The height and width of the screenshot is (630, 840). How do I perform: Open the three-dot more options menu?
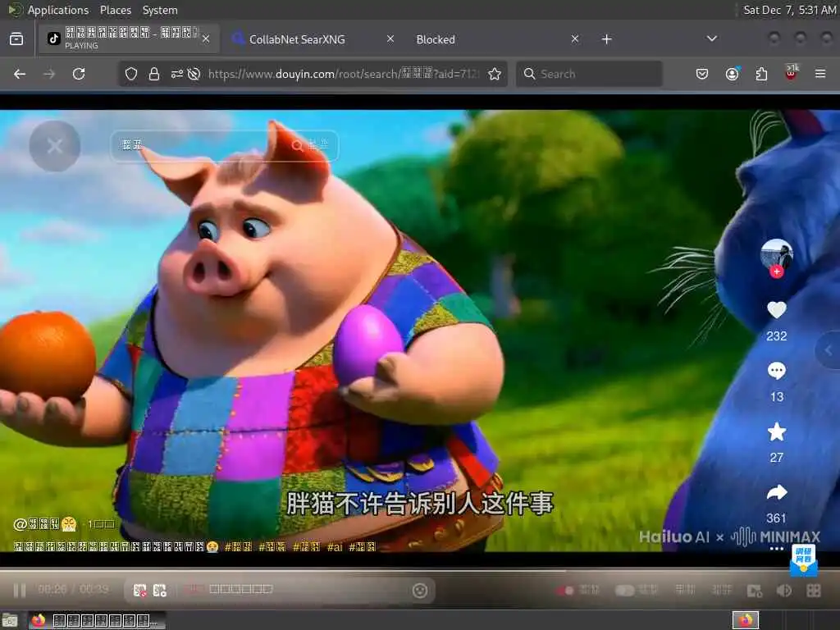(x=776, y=549)
